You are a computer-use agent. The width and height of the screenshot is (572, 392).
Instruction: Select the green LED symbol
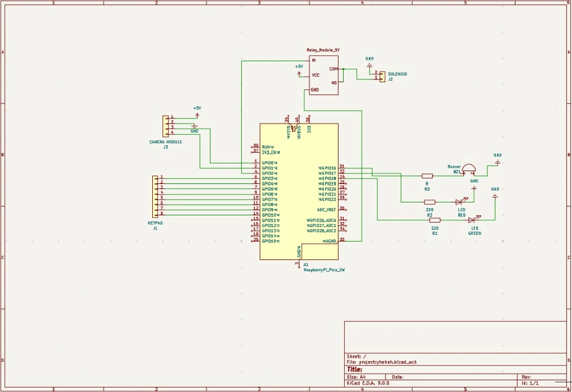click(x=474, y=219)
